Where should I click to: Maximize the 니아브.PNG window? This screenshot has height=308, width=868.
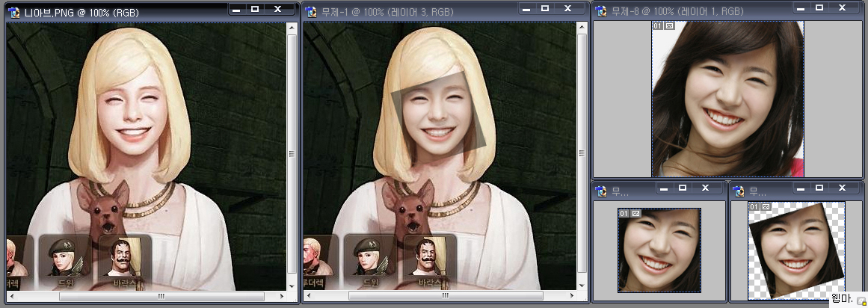coord(255,9)
